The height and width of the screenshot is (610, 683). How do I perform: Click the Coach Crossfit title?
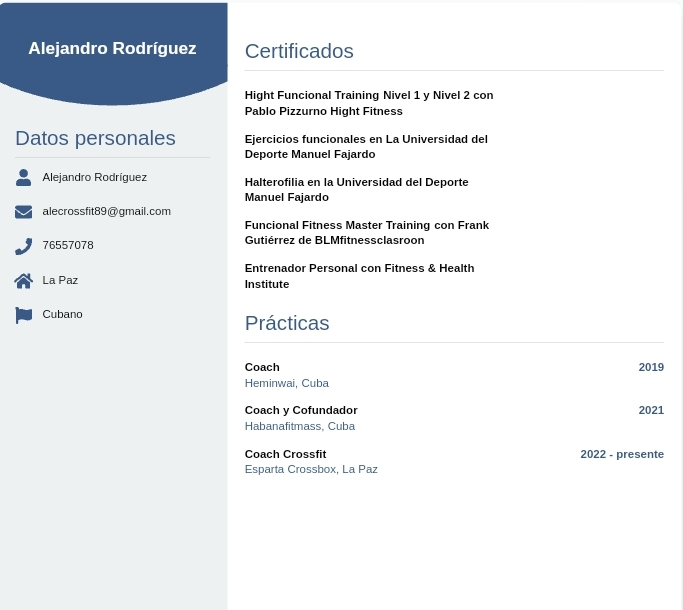coord(285,454)
